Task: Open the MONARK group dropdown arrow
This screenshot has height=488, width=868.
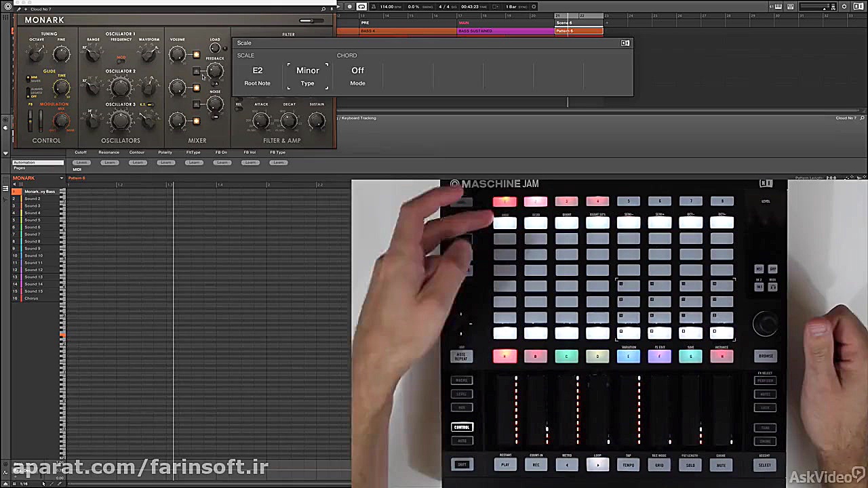Action: (61, 178)
